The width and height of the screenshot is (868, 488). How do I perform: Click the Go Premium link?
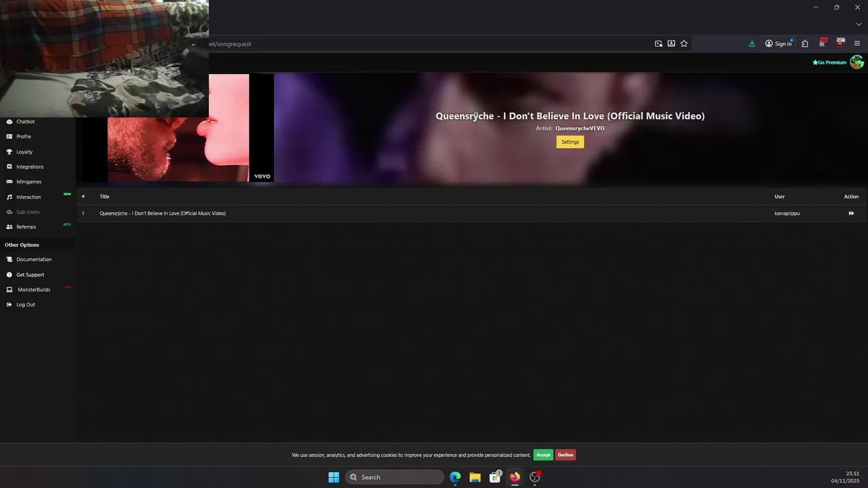(829, 62)
